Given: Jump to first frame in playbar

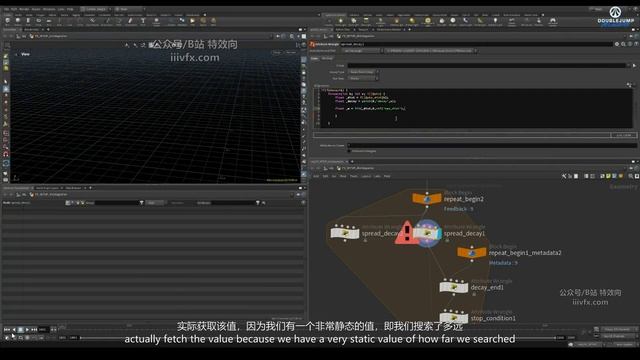Looking at the screenshot, I should tap(7, 329).
